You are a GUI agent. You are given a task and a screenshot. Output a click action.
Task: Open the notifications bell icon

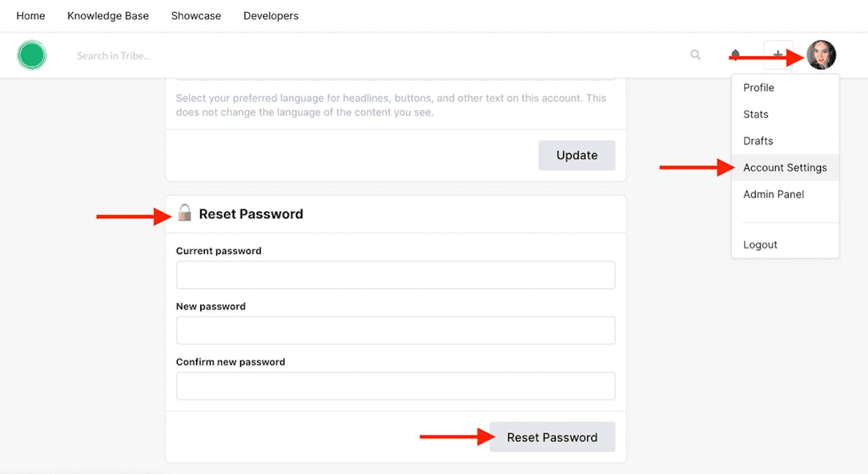pyautogui.click(x=735, y=55)
